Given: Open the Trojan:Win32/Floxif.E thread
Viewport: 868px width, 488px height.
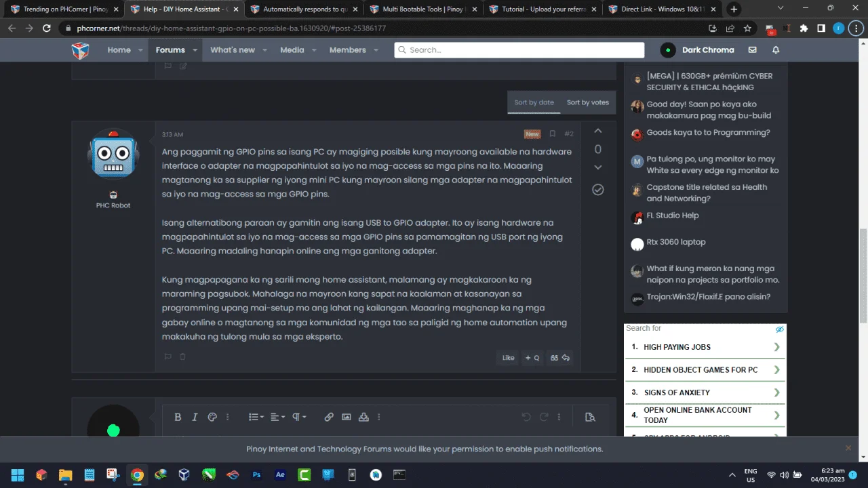Looking at the screenshot, I should pos(709,297).
